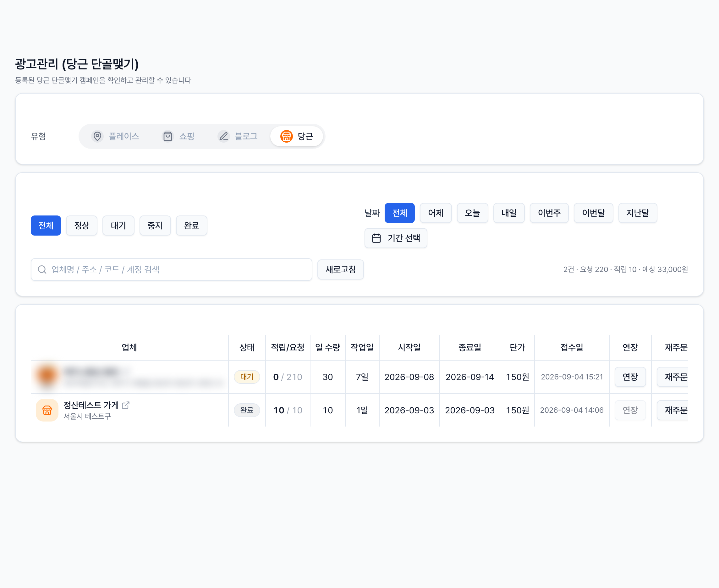The image size is (719, 588).
Task: Click the 2026-09-14 end date cell
Action: (x=470, y=377)
